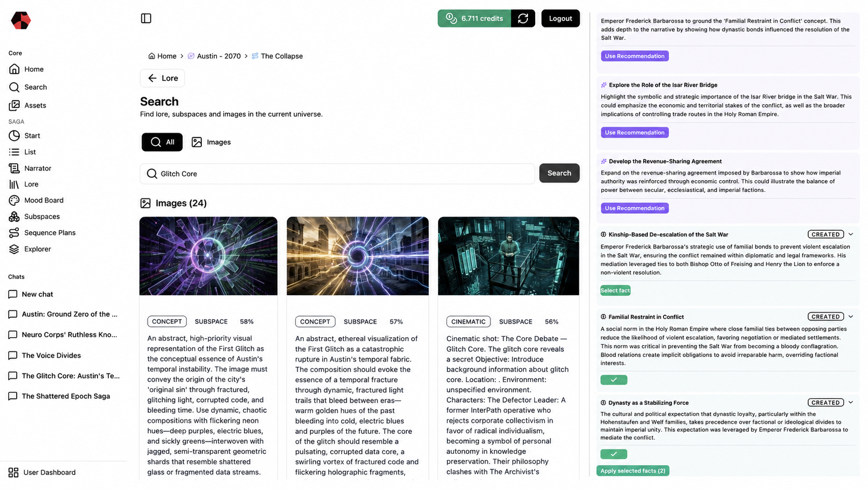The width and height of the screenshot is (868, 489).
Task: Click the magnifier icon in the search field
Action: click(x=152, y=174)
